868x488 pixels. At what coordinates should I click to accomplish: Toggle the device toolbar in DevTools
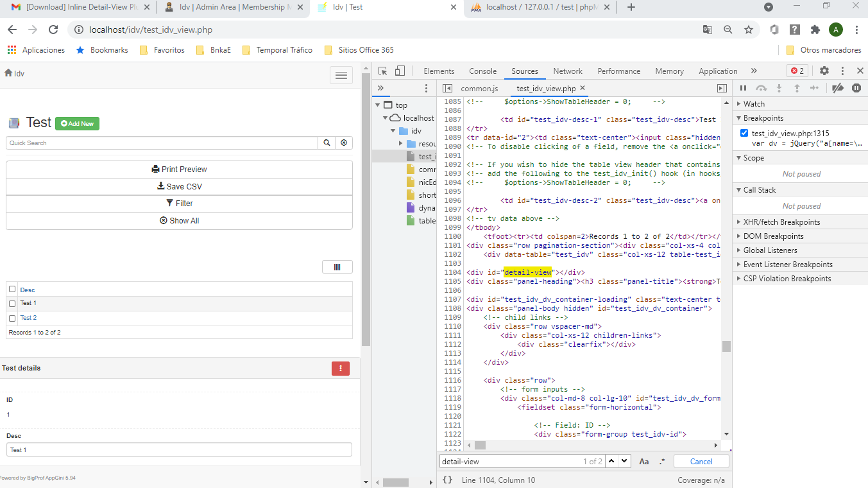click(x=400, y=71)
